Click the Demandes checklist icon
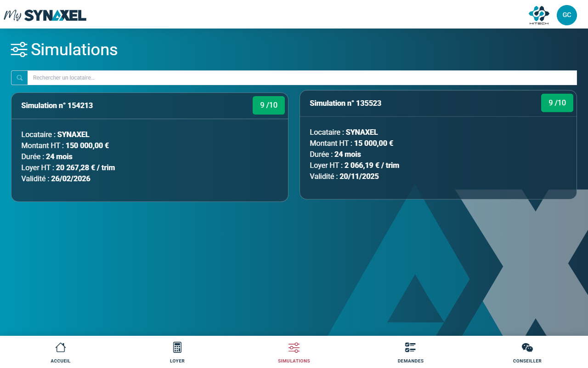The width and height of the screenshot is (588, 368). tap(410, 347)
